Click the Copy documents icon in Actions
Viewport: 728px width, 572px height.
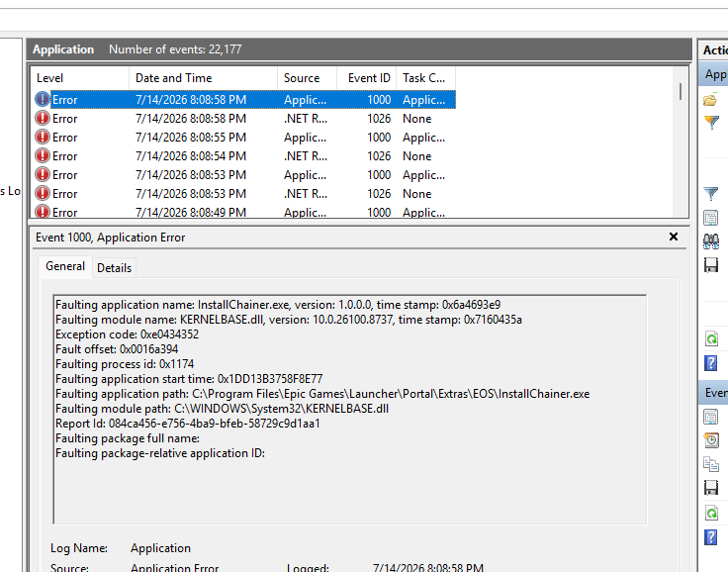(711, 464)
